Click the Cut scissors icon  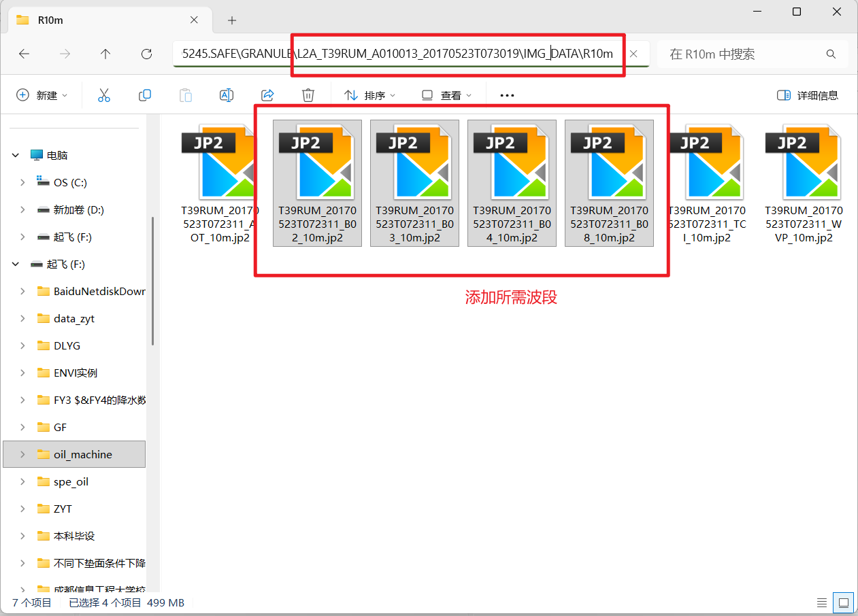[104, 95]
